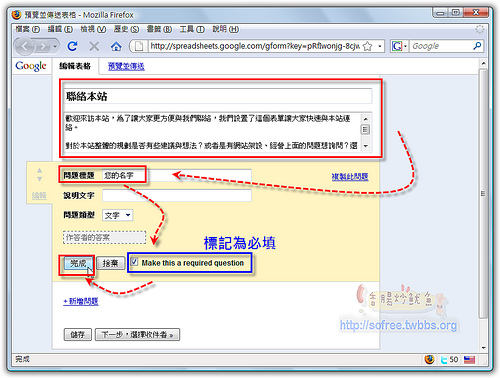Click the form title field 聯絡本站
The height and width of the screenshot is (378, 500).
[x=218, y=97]
